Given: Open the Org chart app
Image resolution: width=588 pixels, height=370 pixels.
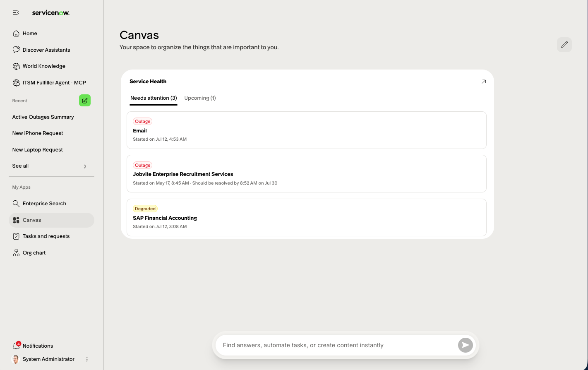Looking at the screenshot, I should point(51,253).
